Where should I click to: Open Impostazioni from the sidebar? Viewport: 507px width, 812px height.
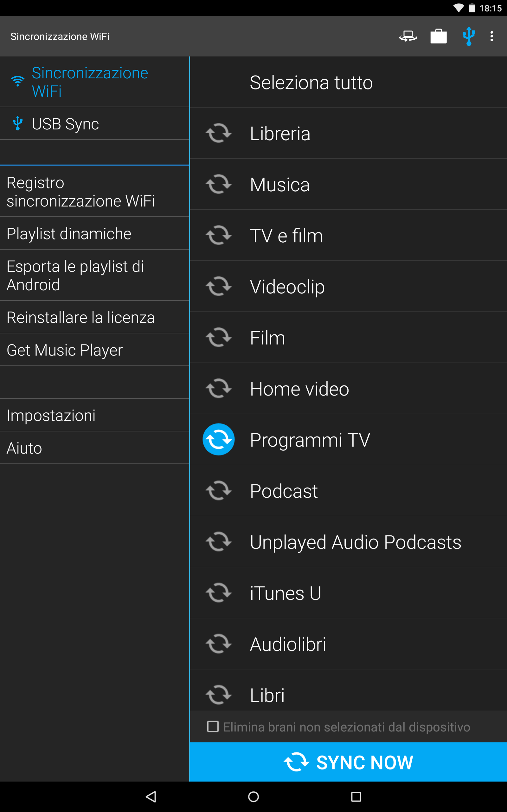click(x=51, y=416)
